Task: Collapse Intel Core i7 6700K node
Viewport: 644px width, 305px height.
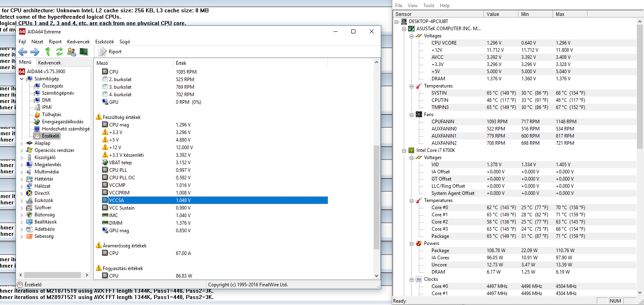Action: point(404,151)
